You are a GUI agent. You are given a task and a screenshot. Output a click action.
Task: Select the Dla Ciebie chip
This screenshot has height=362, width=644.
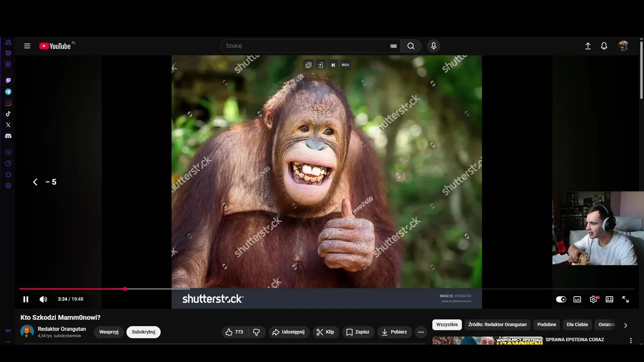(x=577, y=325)
